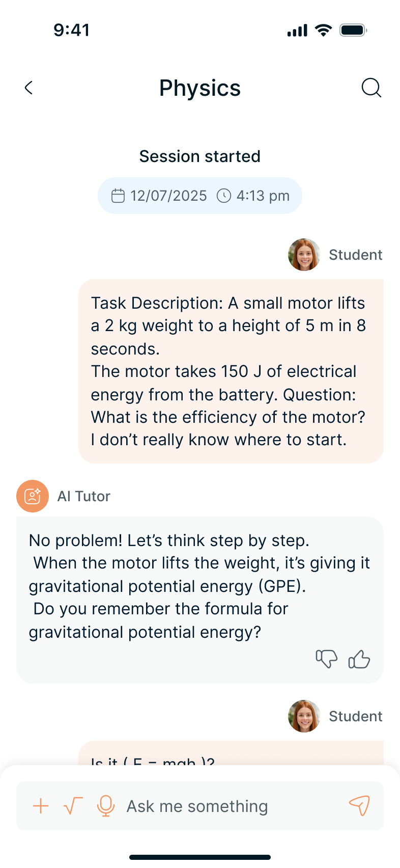Screen dimensions: 400x868
Task: Click the thumbs down feedback icon
Action: 326,659
